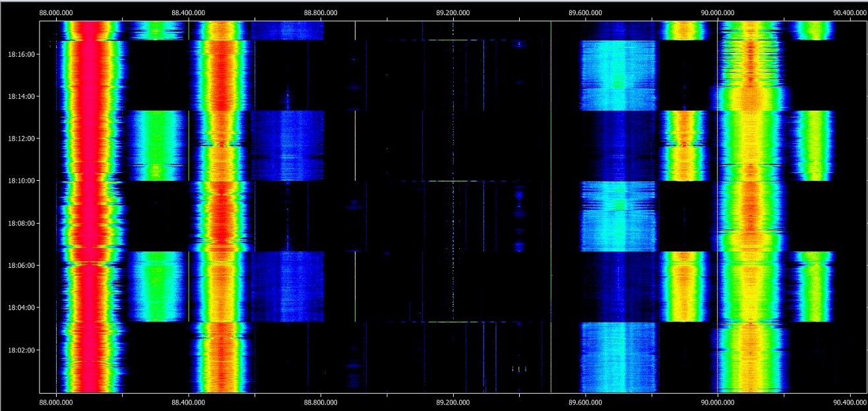Click the 18:04:00 time label
The height and width of the screenshot is (411, 868).
[23, 307]
